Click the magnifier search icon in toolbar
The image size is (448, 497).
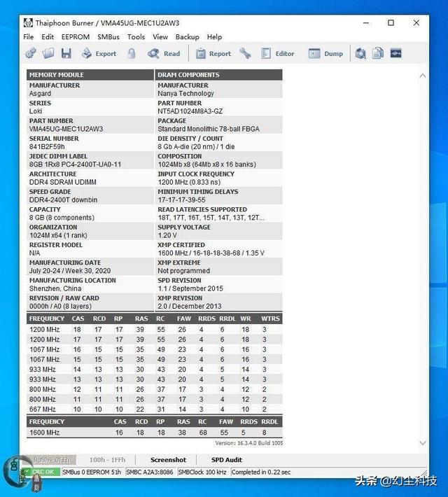pos(360,53)
